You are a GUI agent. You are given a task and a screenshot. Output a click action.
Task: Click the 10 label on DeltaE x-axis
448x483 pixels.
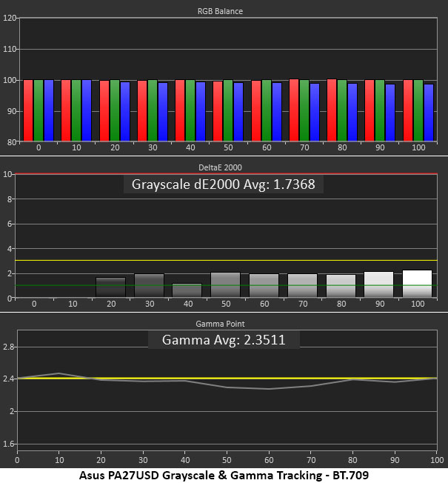coord(73,304)
